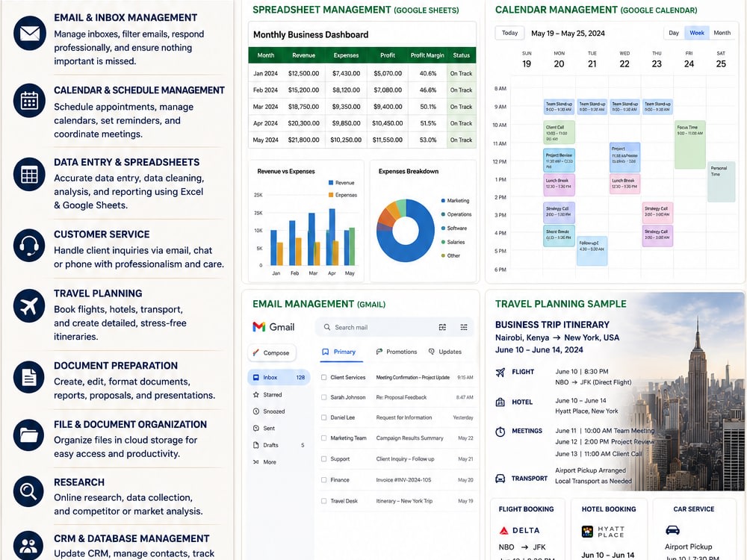Click the Expenses Breakdown donut chart
Image resolution: width=747 pixels, height=560 pixels.
tap(406, 231)
